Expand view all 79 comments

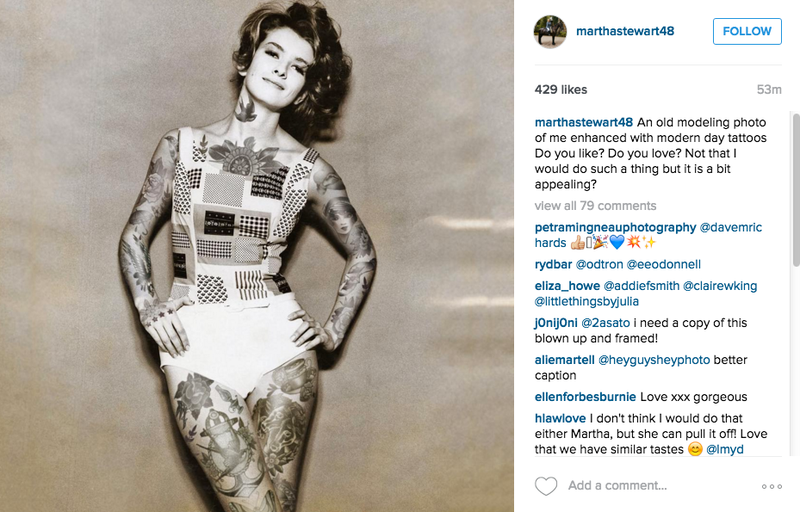coord(595,206)
